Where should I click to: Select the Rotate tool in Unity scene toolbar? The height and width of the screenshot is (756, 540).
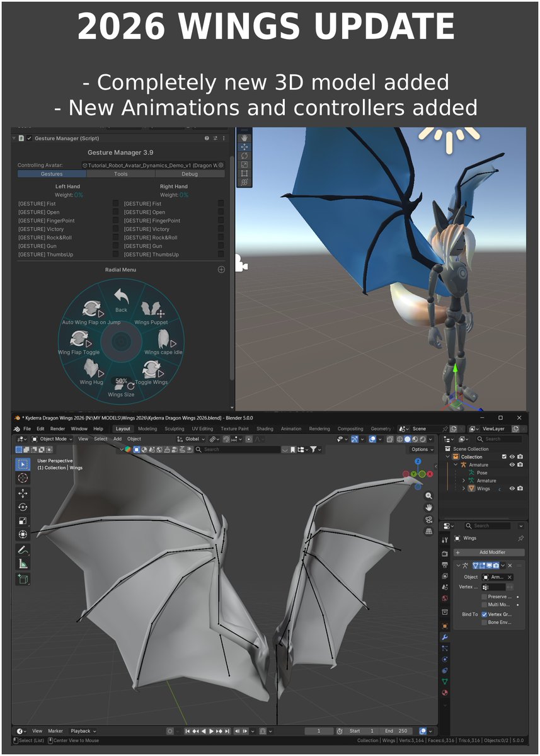pos(244,156)
